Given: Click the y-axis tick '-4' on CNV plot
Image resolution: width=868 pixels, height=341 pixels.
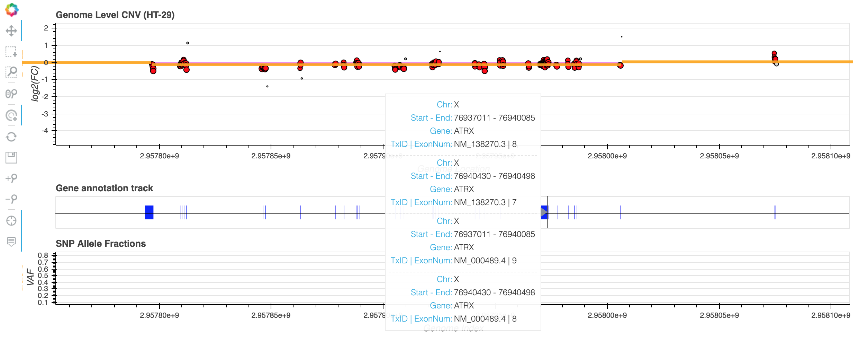Looking at the screenshot, I should [x=45, y=131].
